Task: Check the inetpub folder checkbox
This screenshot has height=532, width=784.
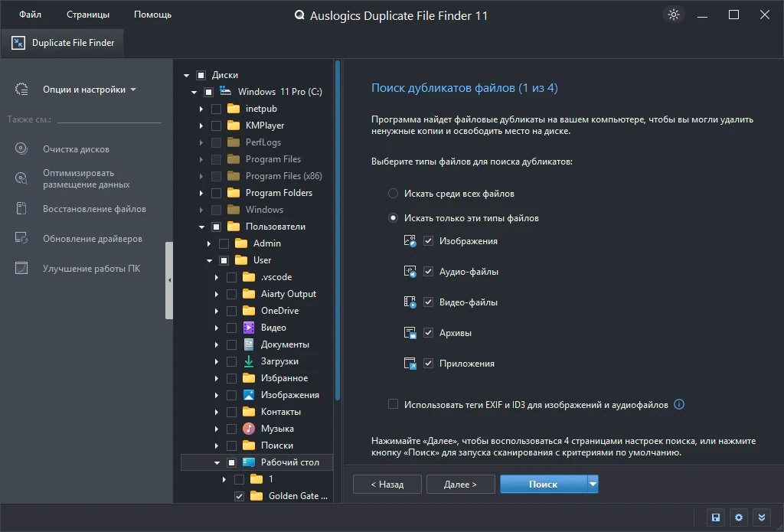Action: (x=216, y=109)
